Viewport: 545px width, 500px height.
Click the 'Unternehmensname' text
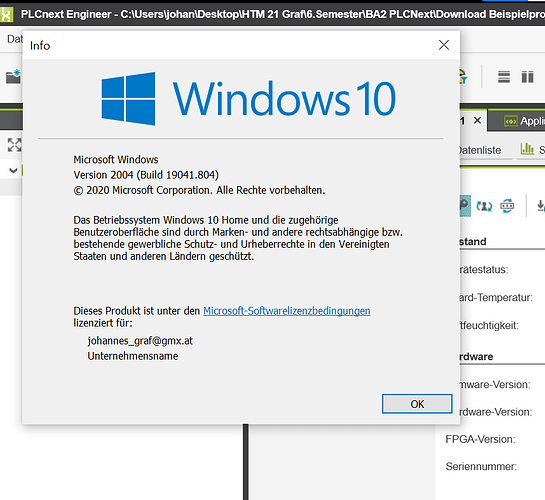133,356
